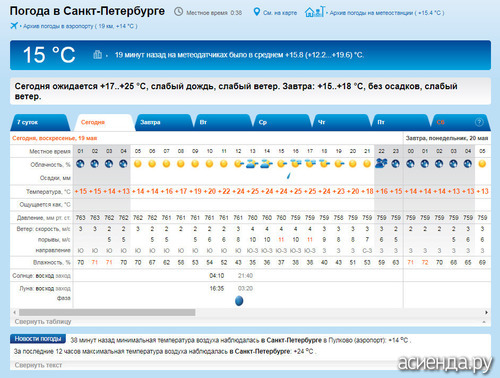
Task: Click the Осадки, мм row label
Action: point(55,178)
